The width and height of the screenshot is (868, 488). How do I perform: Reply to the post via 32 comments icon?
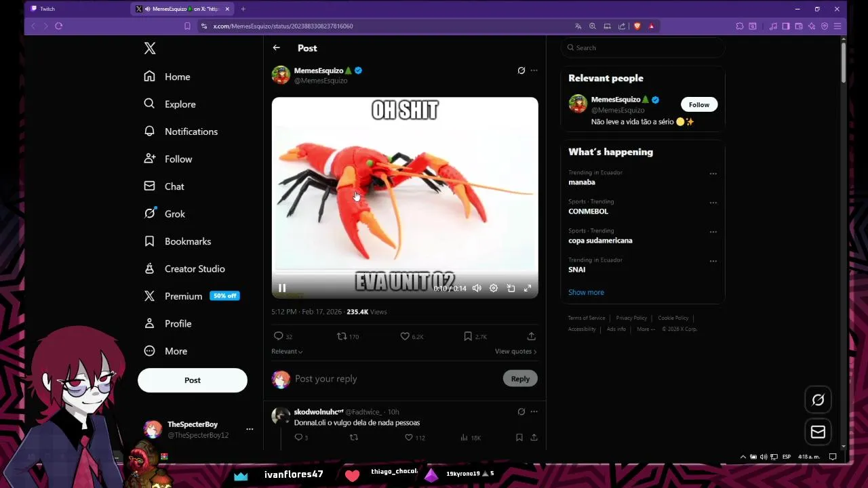click(282, 336)
